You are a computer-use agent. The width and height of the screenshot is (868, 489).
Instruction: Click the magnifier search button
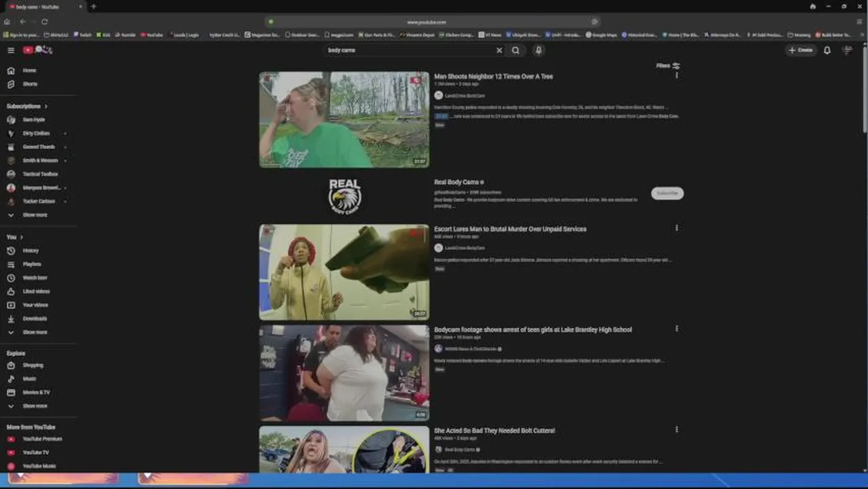[x=516, y=50]
